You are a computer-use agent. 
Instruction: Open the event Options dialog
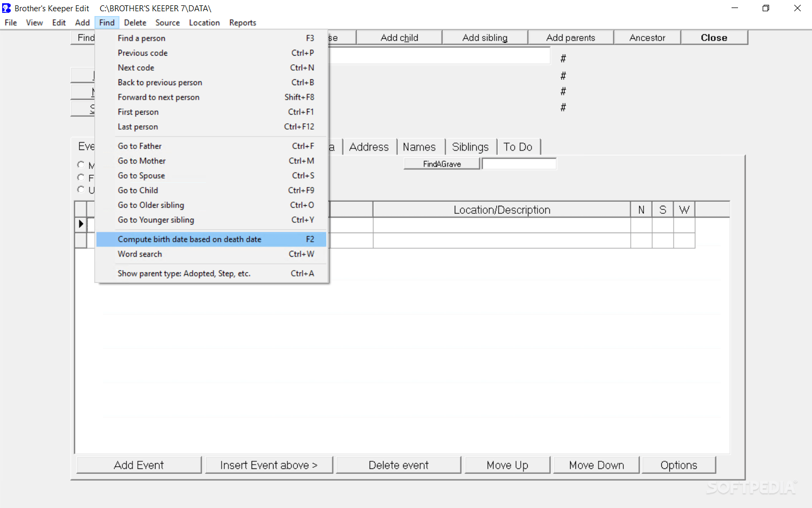(x=678, y=465)
